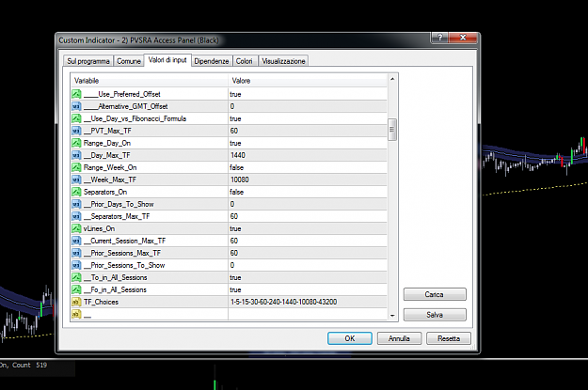Switch to the Colori tab
Viewport: 588px width, 390px height.
(x=244, y=61)
